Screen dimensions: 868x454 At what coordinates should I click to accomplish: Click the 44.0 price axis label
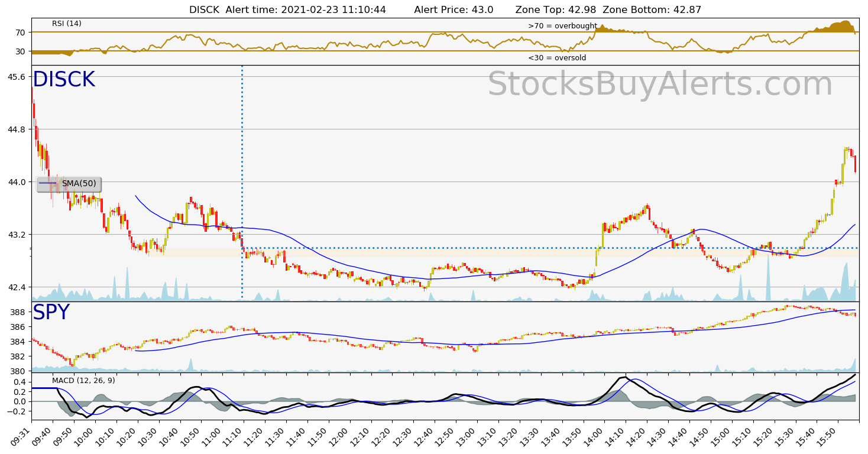click(16, 182)
